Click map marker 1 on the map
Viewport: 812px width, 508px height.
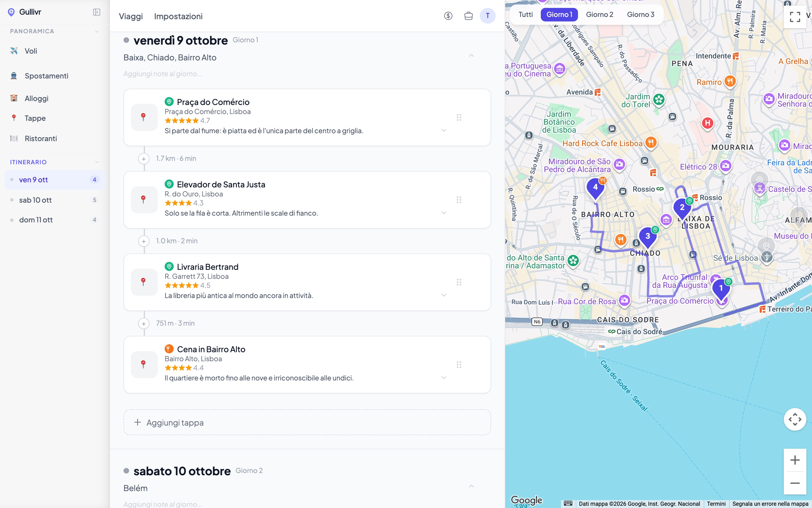(x=721, y=289)
